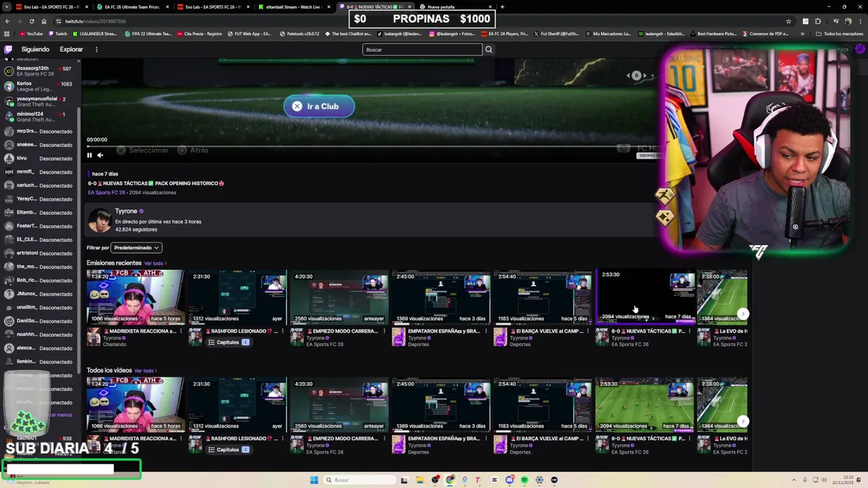Image resolution: width=868 pixels, height=488 pixels.
Task: Open the EA Sports FC 26 category link under the video title
Action: pyautogui.click(x=106, y=192)
